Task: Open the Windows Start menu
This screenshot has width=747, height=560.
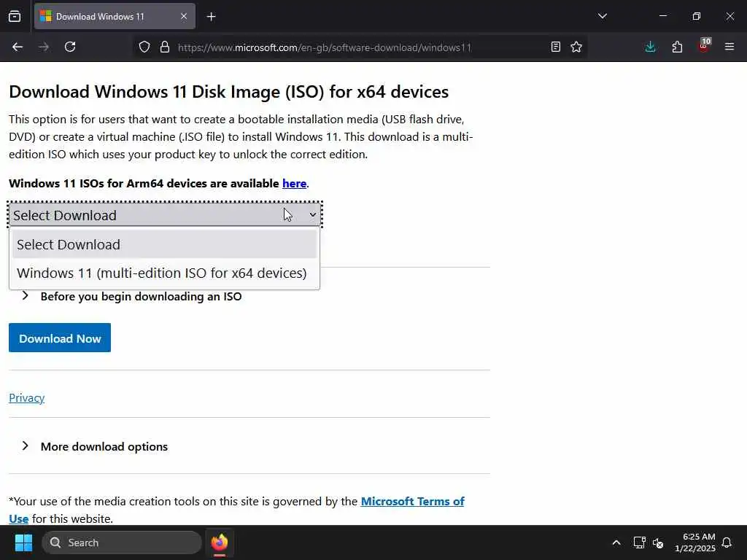Action: (x=23, y=542)
